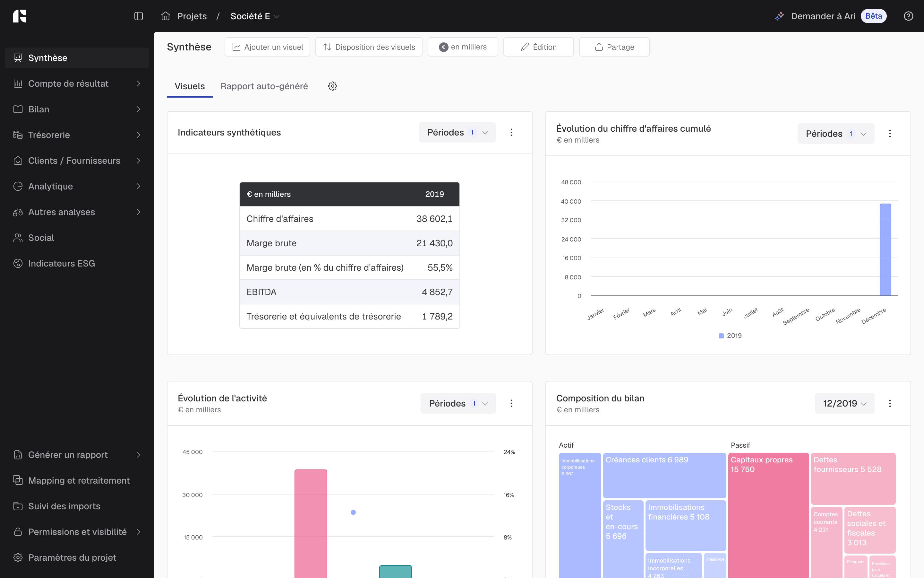This screenshot has width=924, height=578.
Task: Click the Mapping et retraitement icon
Action: pyautogui.click(x=18, y=480)
